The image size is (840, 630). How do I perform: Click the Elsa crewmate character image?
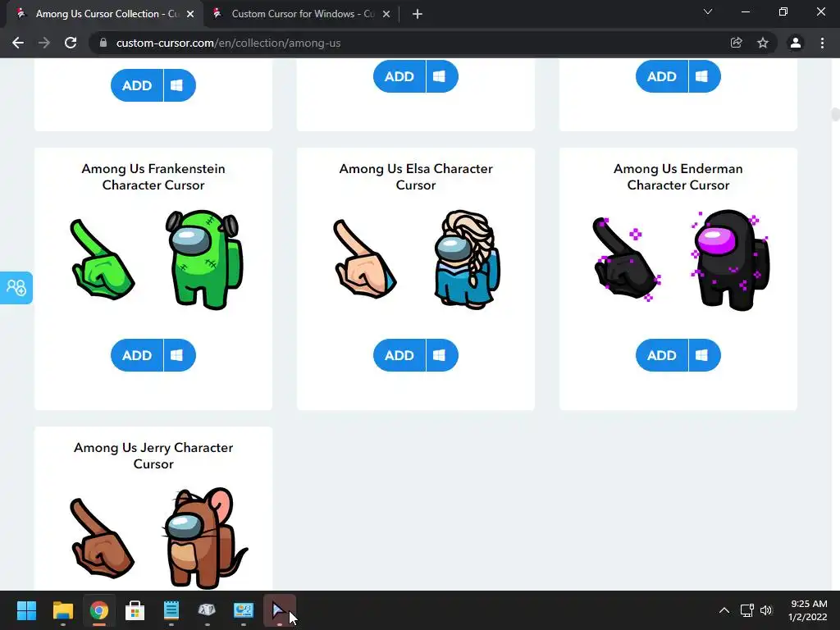(x=467, y=260)
